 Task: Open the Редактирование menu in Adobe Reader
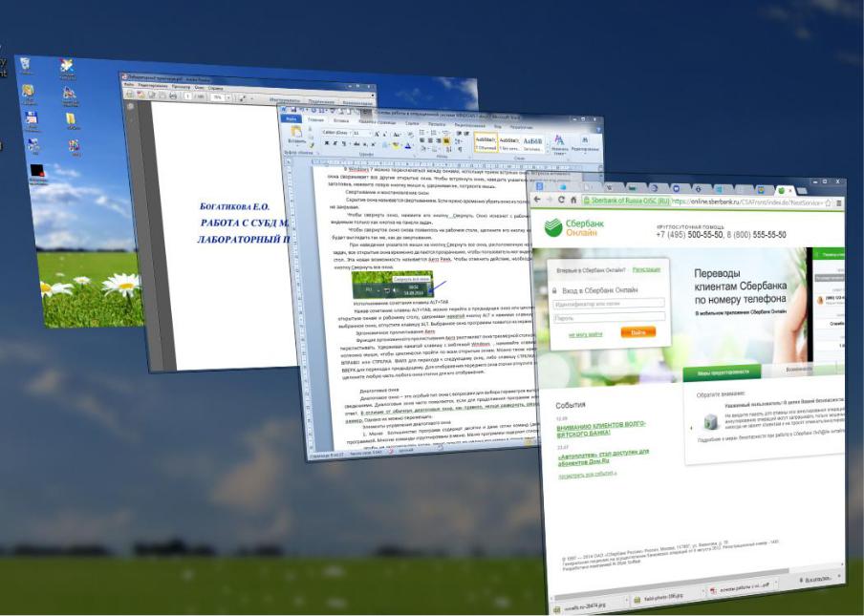click(153, 86)
